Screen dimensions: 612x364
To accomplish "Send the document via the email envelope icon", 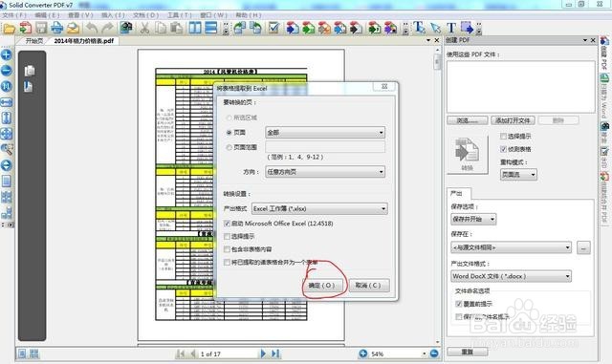I will click(73, 28).
